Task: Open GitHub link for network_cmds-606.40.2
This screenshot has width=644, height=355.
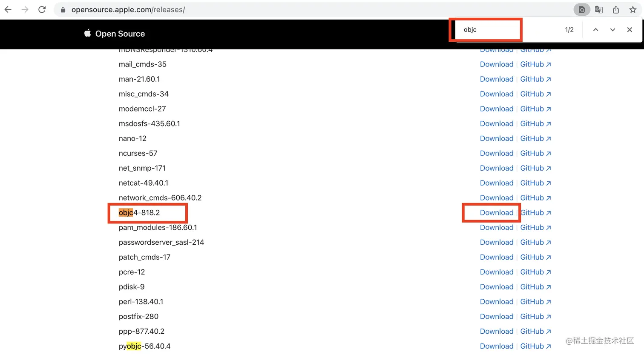Action: click(x=535, y=198)
